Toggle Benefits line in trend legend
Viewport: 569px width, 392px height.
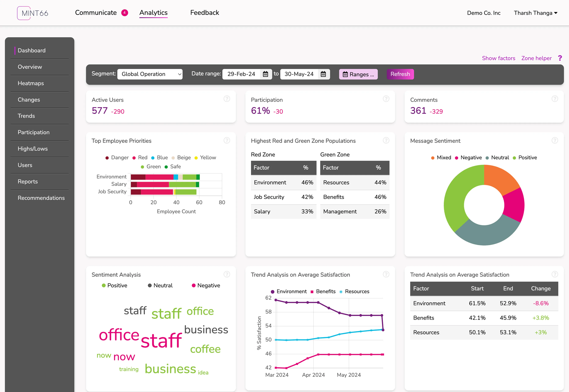323,291
